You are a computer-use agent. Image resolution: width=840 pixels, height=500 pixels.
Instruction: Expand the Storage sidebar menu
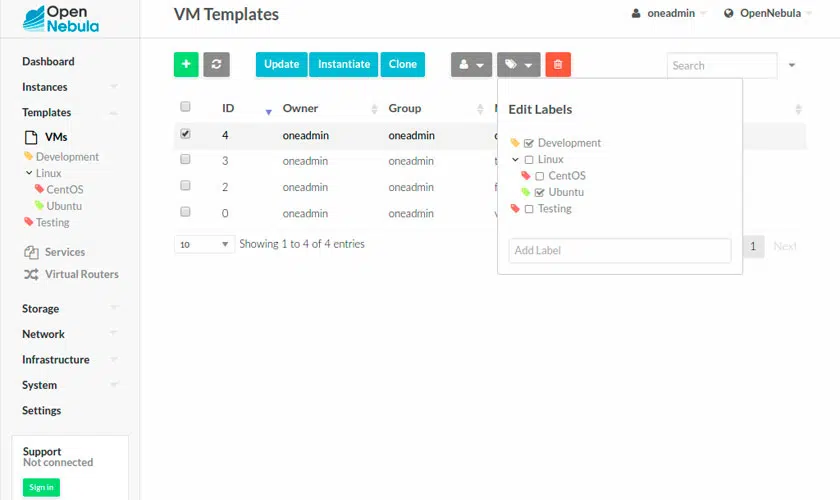point(114,308)
